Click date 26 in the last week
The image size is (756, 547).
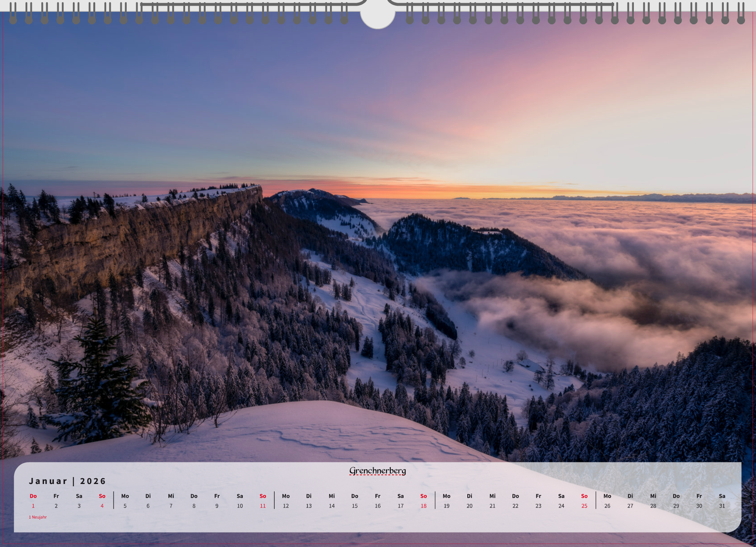[607, 506]
